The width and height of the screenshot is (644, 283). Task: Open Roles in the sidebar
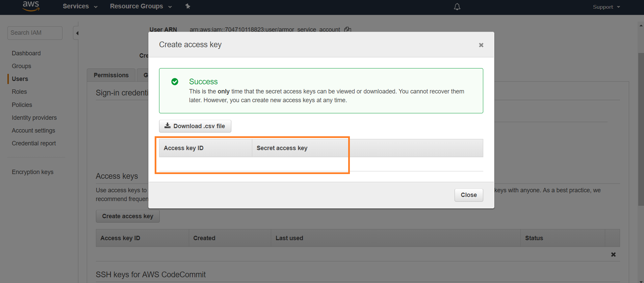click(x=19, y=92)
